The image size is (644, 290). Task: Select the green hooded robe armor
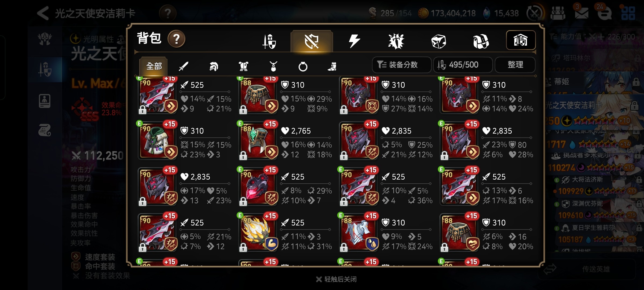tap(157, 141)
